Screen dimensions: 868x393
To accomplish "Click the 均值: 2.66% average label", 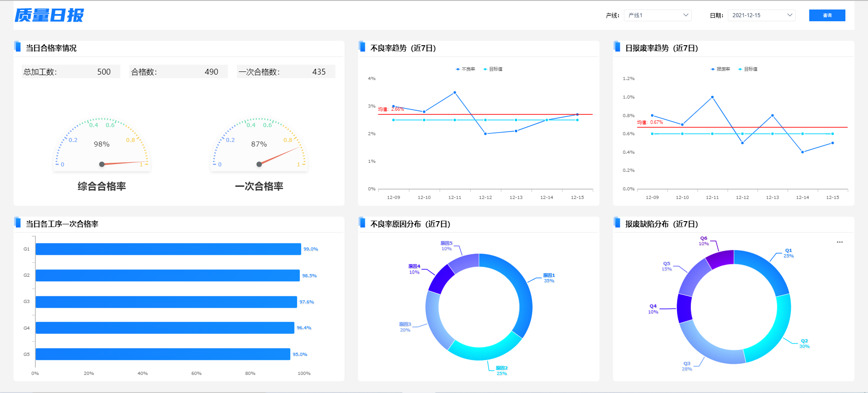I will point(391,109).
